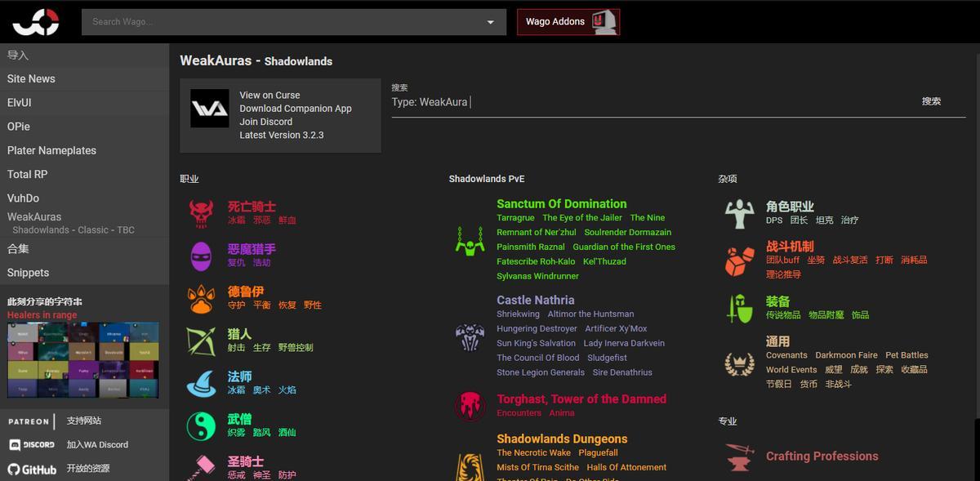The width and height of the screenshot is (980, 481).
Task: Click the Patreon logo in sidebar
Action: 30,421
